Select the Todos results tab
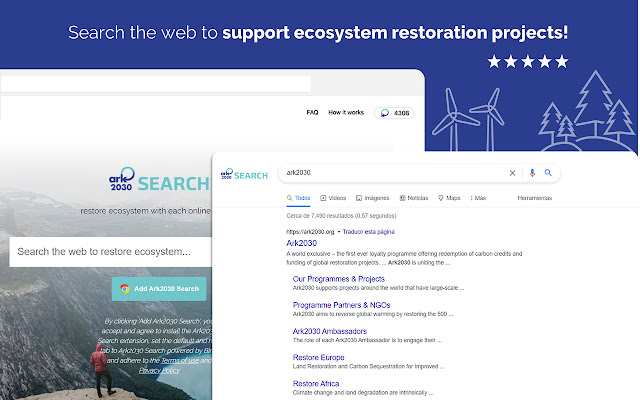Screen dimensions: 640x400 coord(298,198)
